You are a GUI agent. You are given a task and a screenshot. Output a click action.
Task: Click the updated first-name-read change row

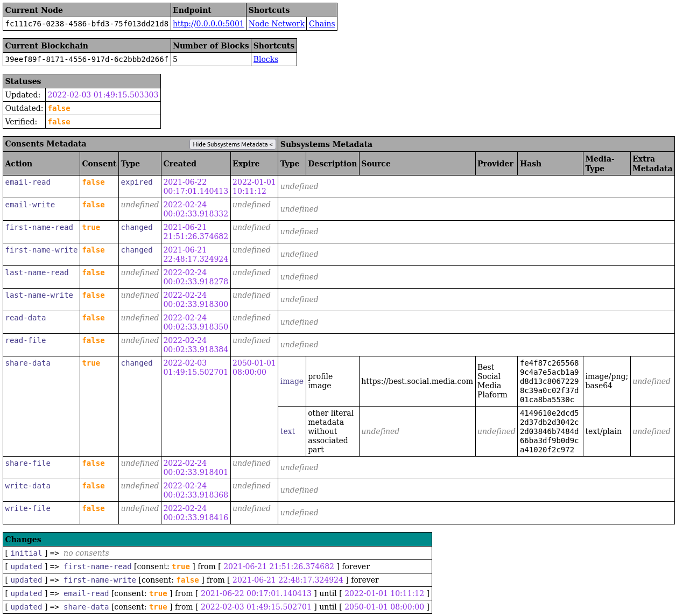217,566
